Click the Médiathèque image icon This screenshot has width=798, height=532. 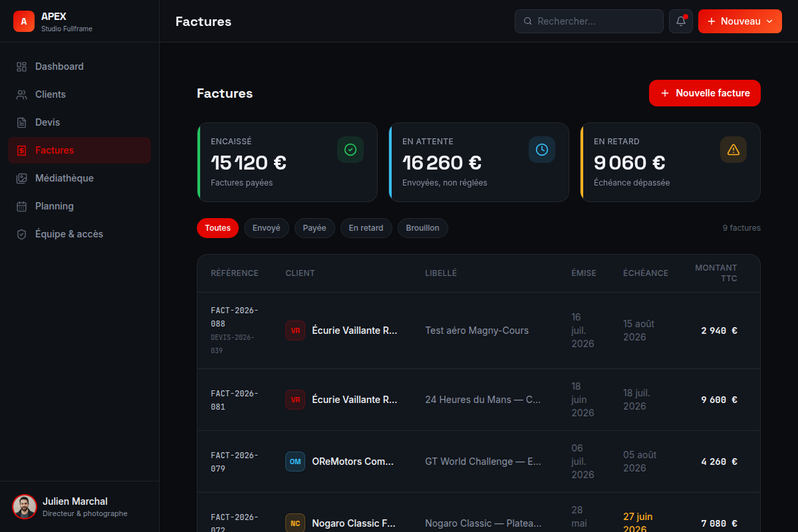(21, 178)
